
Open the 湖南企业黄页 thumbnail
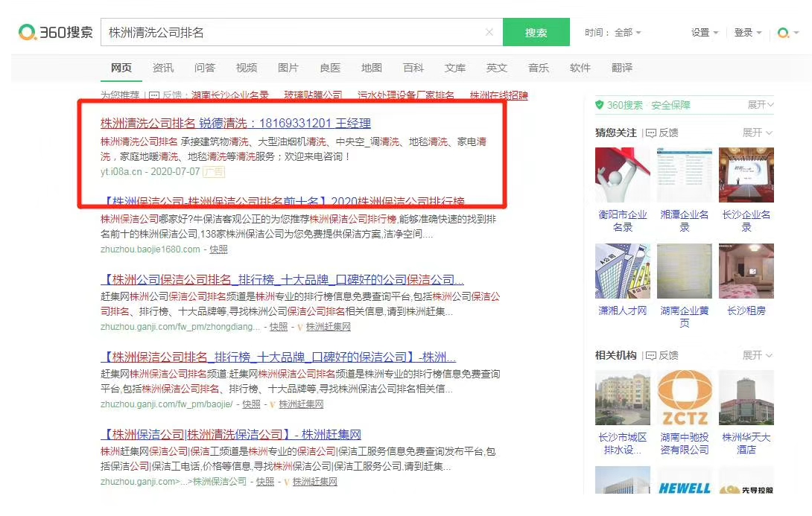685,271
